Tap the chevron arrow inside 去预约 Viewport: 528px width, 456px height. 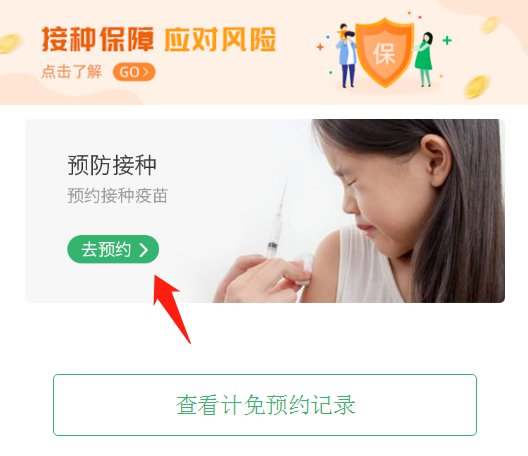point(144,250)
